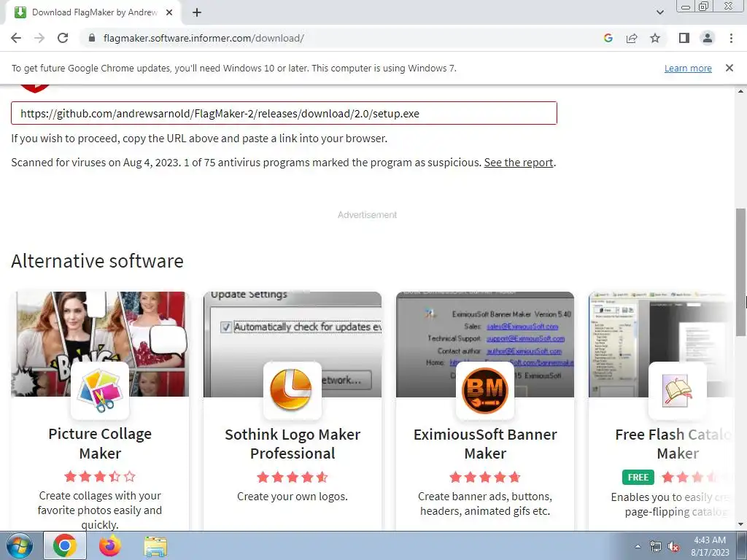
Task: Click EximiousSoft Banner Maker star rating
Action: pyautogui.click(x=485, y=477)
